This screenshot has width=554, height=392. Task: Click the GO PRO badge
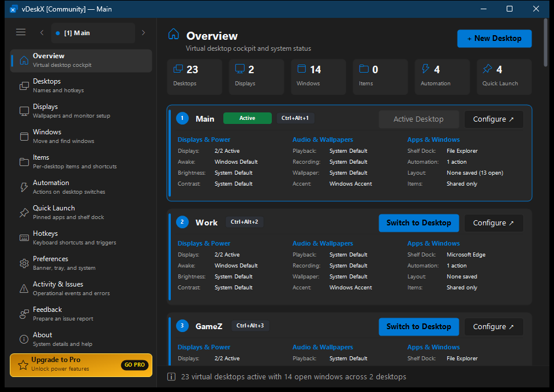[134, 365]
